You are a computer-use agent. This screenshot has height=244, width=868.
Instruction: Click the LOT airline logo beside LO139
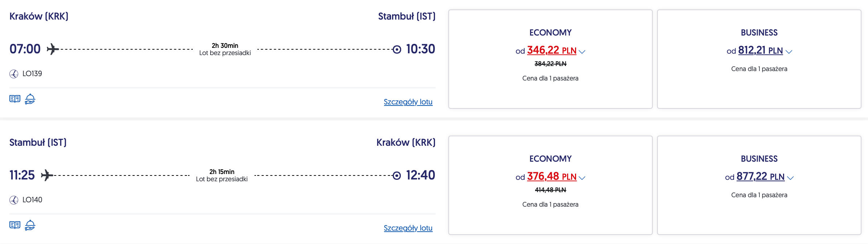[x=14, y=74]
